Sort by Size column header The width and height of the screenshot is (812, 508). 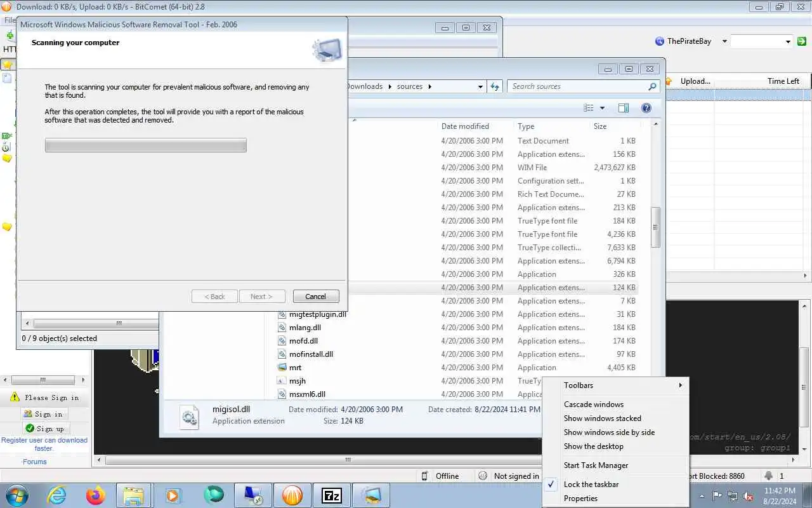tap(600, 126)
